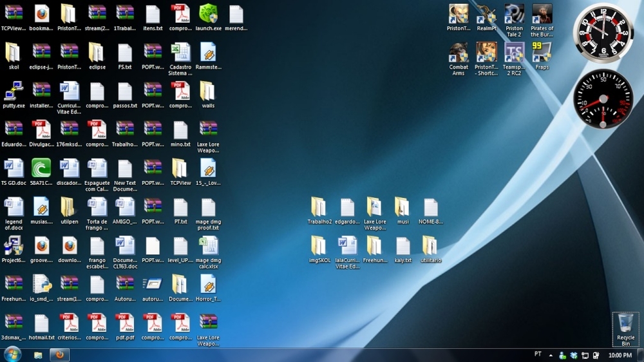Open the network tray icon

(x=585, y=356)
